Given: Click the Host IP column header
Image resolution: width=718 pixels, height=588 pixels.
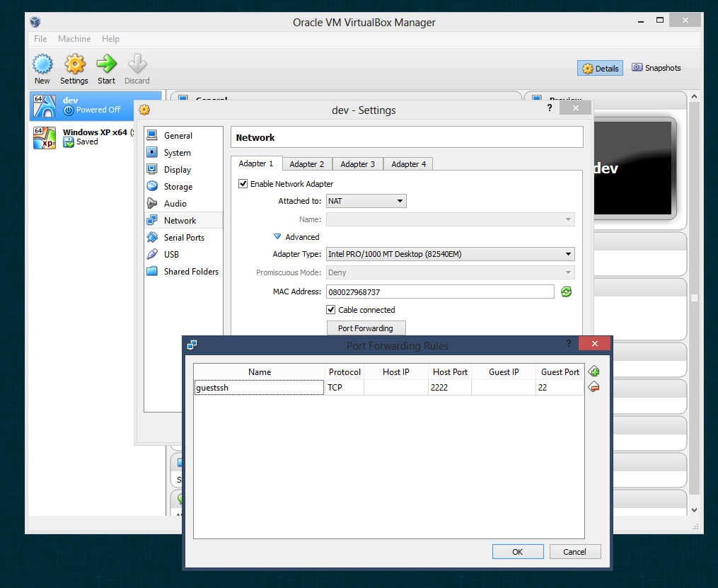Looking at the screenshot, I should coord(396,372).
